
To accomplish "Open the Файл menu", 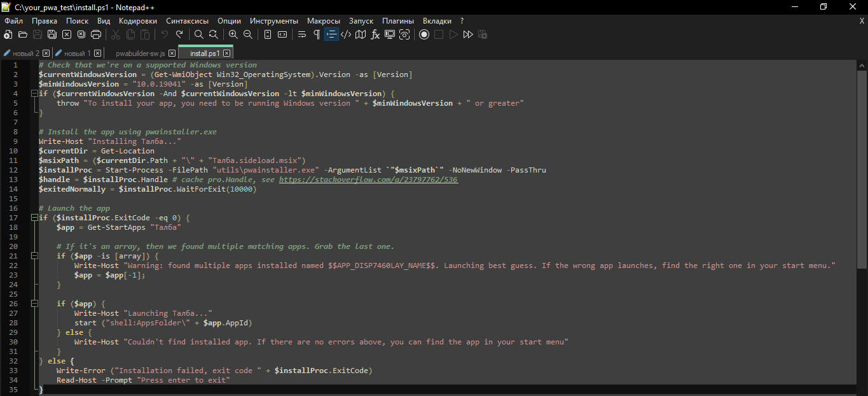I will tap(13, 21).
